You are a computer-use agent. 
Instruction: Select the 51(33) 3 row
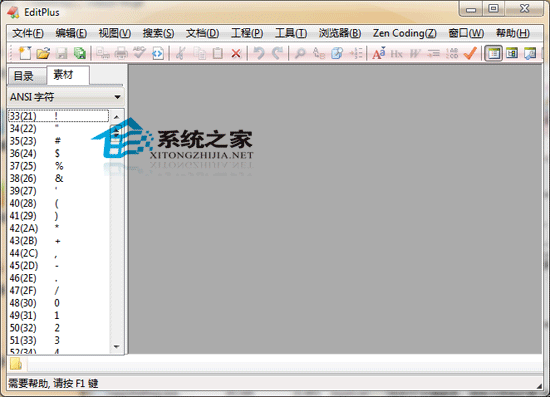point(58,341)
